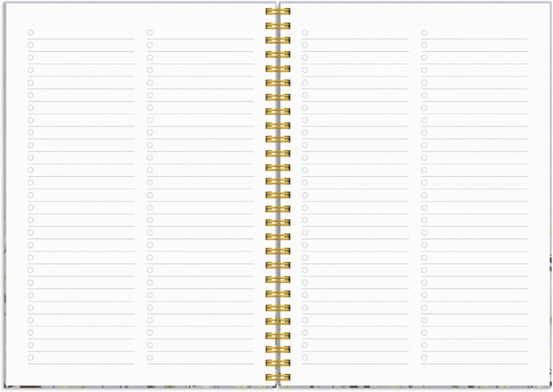This screenshot has height=392, width=553.
Task: Mark bottom circle on right page's first column
Action: pos(305,357)
